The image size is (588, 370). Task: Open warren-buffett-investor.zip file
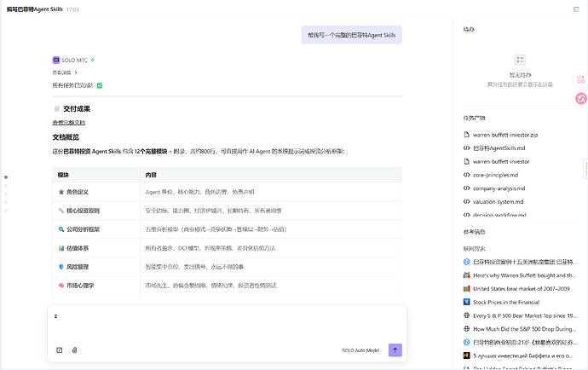pos(505,135)
